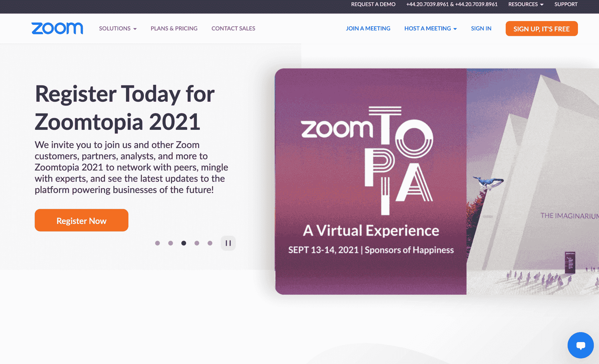The width and height of the screenshot is (599, 364).
Task: Open the Resources dropdown menu
Action: [x=526, y=4]
